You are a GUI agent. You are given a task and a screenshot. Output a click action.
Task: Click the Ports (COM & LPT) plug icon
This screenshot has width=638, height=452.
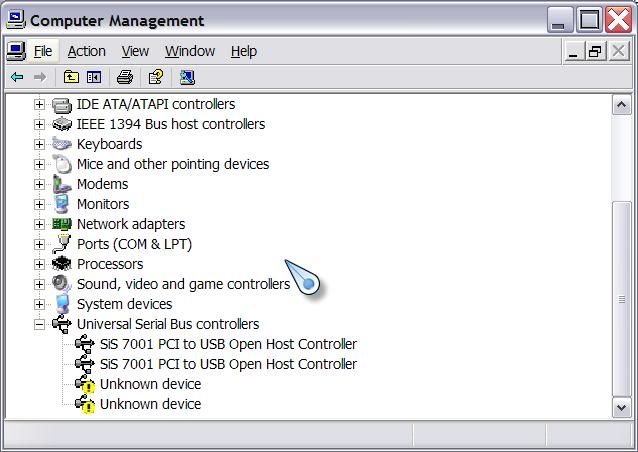(62, 244)
